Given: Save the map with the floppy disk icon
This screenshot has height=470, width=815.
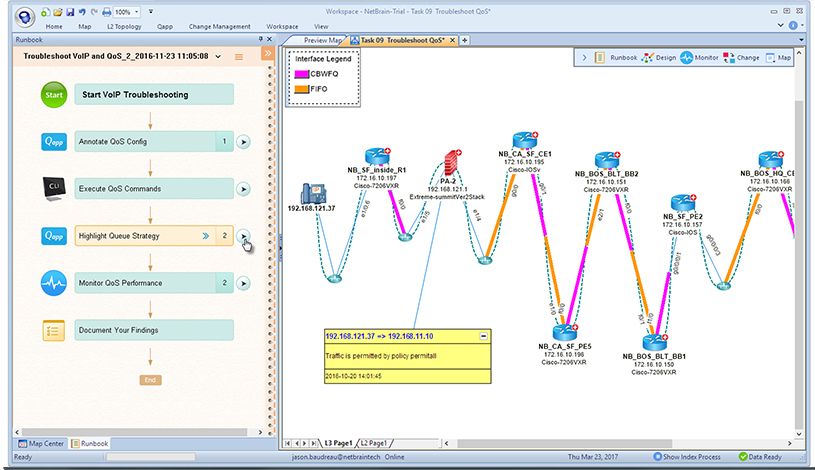Looking at the screenshot, I should click(70, 11).
